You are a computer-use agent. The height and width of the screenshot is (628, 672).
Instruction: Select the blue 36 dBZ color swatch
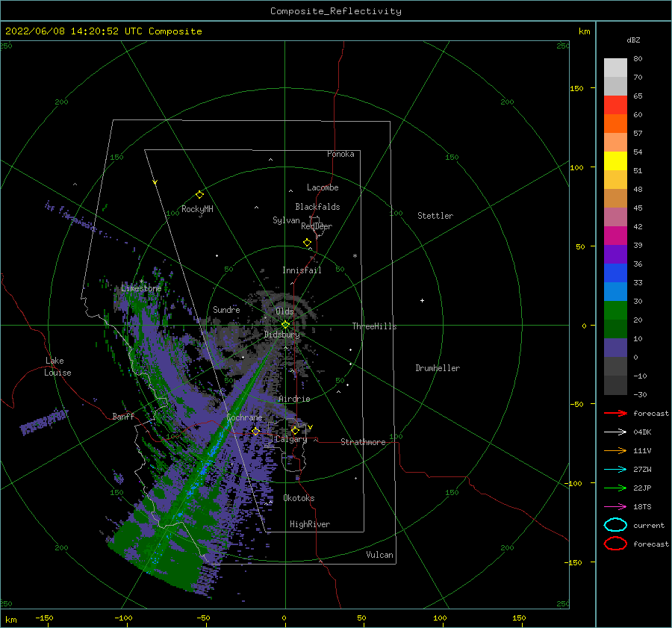pyautogui.click(x=615, y=273)
